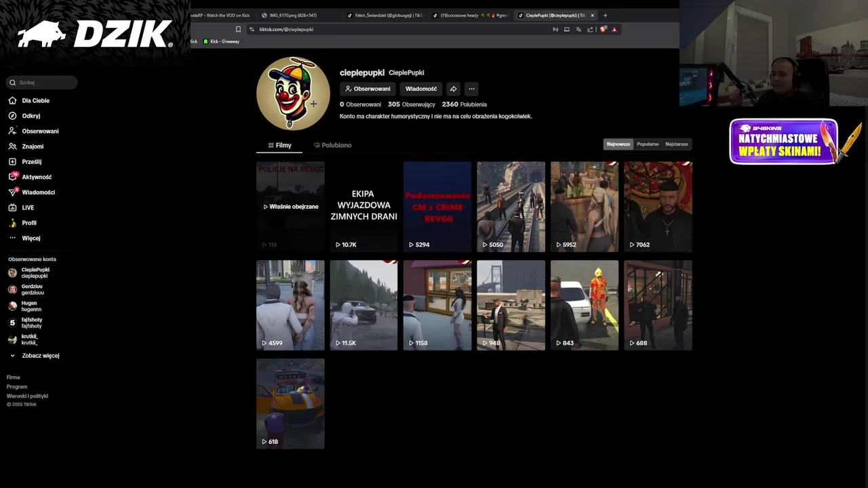Image resolution: width=868 pixels, height=488 pixels.
Task: Open the video with 948 views
Action: pyautogui.click(x=511, y=305)
